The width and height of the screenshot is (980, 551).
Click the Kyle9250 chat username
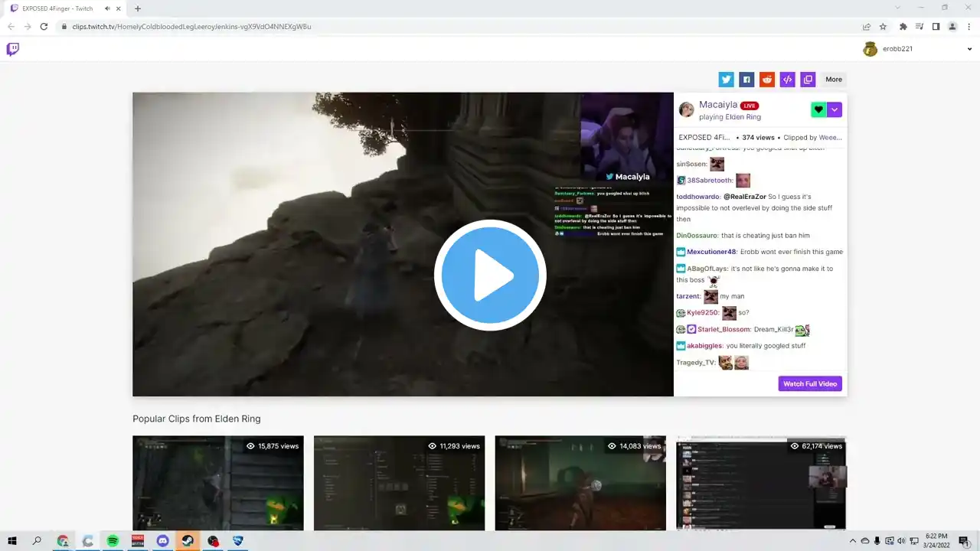703,313
